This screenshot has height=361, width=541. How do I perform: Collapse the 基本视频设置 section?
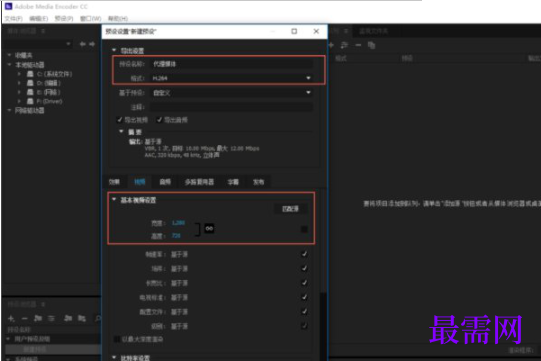[114, 199]
